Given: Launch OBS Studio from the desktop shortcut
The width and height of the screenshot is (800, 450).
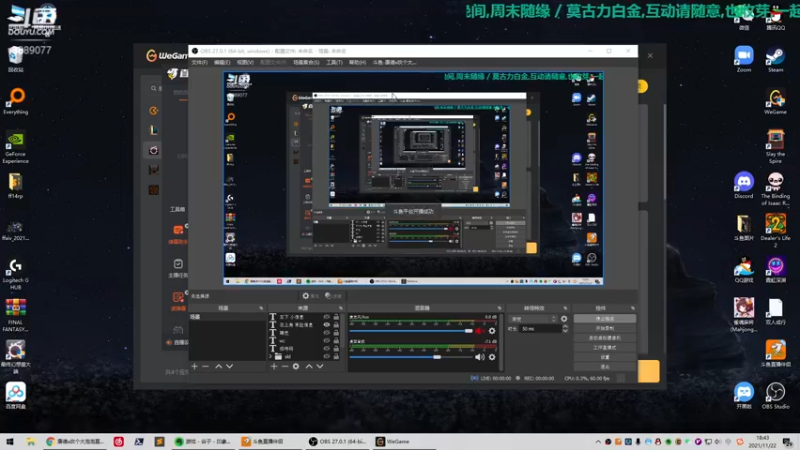Looking at the screenshot, I should 776,396.
